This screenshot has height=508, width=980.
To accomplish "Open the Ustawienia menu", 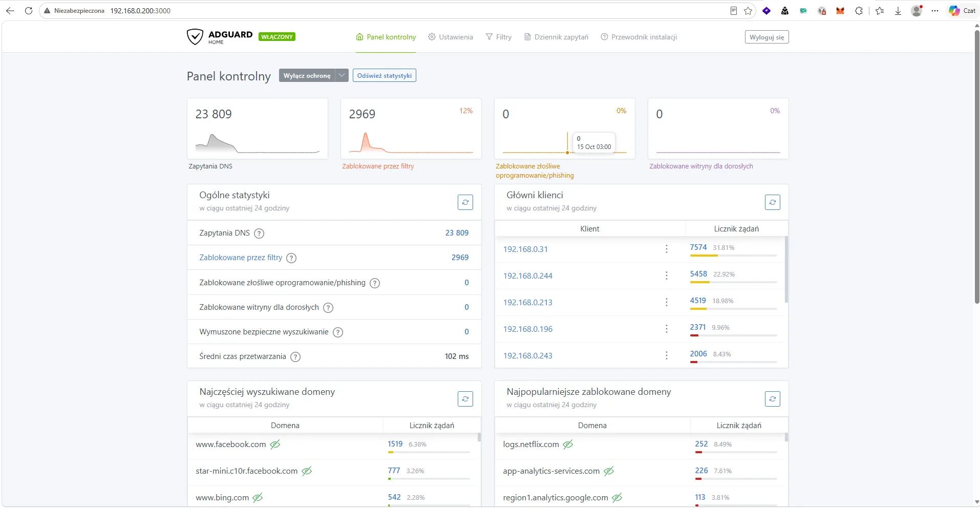I will click(451, 37).
